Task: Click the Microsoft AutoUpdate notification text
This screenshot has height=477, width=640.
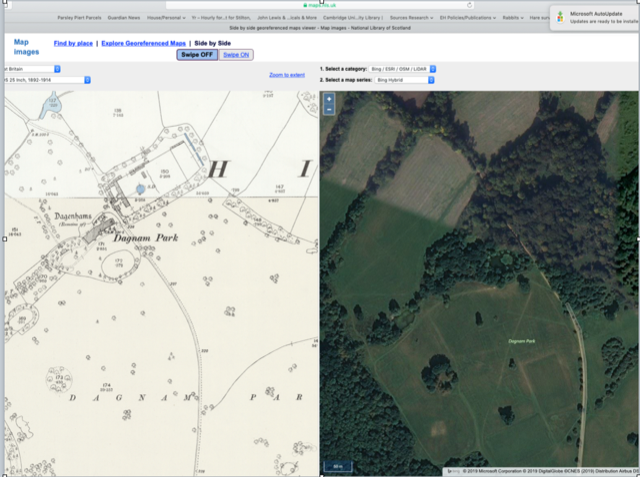Action: (602, 18)
